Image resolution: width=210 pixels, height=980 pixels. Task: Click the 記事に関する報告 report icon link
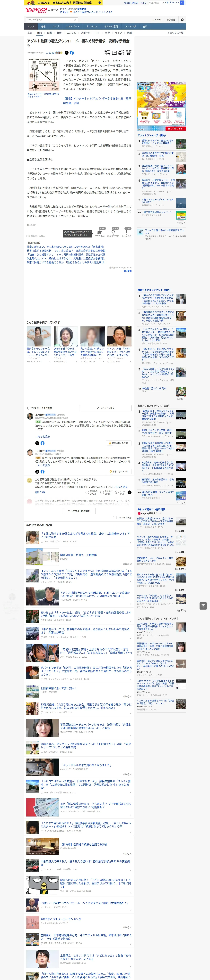pos(35,236)
